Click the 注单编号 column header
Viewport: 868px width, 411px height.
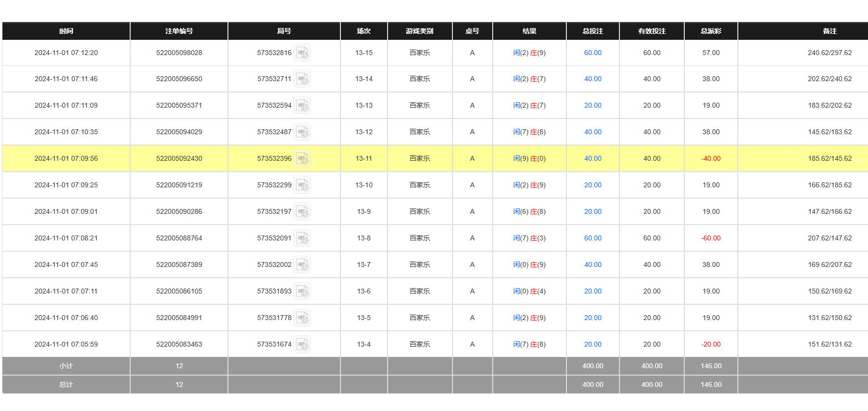pyautogui.click(x=179, y=31)
